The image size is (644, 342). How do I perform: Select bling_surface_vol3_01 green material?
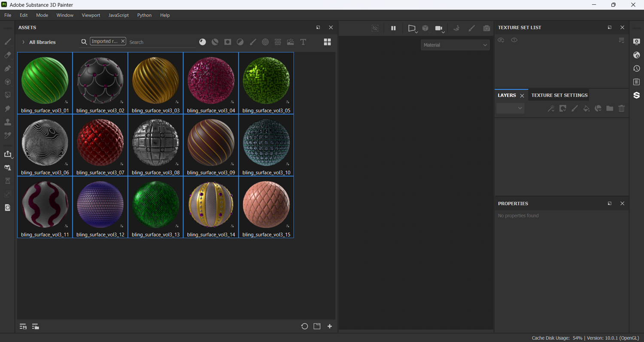[x=45, y=83]
